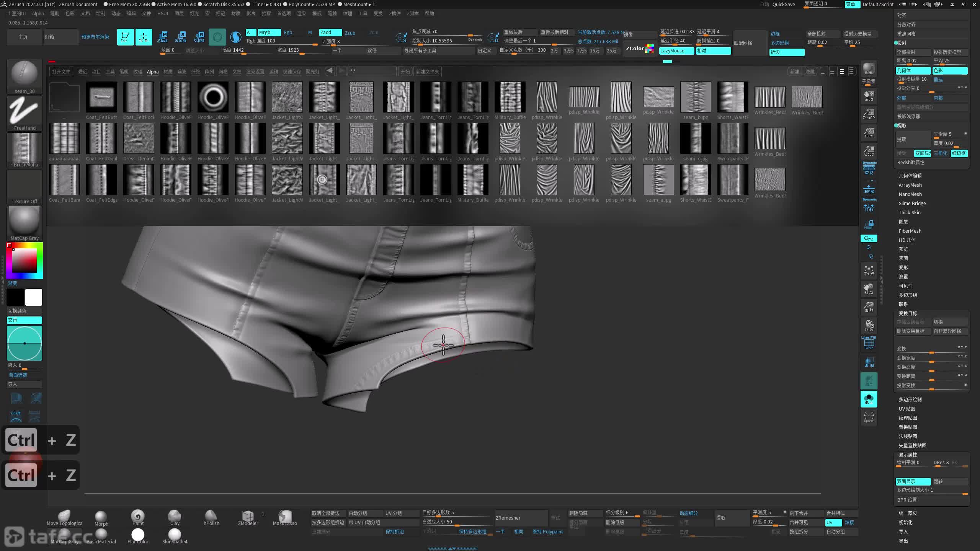Select the ZModeler brush
This screenshot has height=551, width=980.
[x=248, y=518]
